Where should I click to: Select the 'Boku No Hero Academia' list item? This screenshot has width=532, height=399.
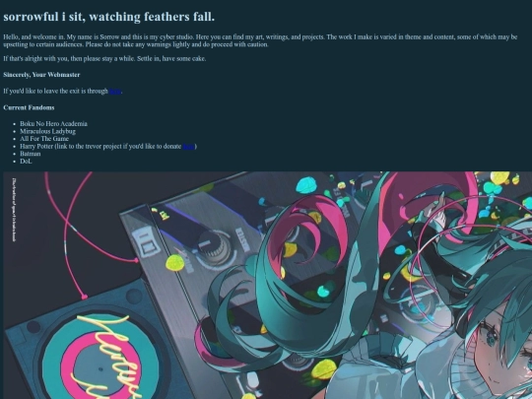[53, 124]
